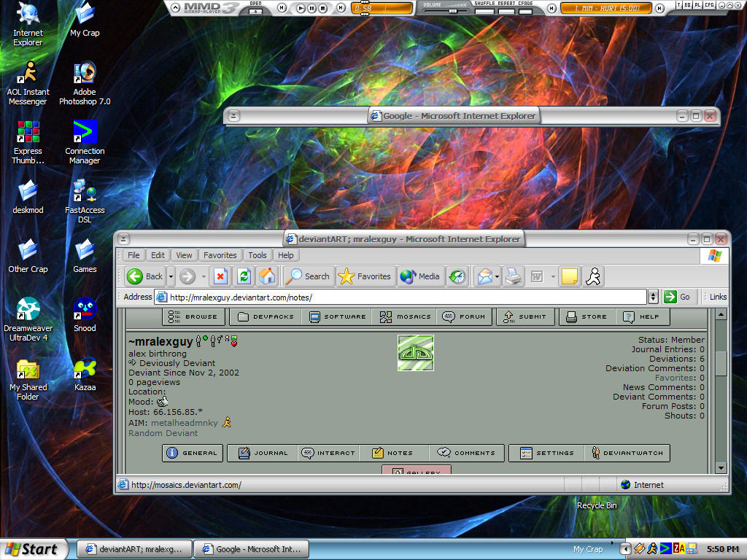Click the Print icon in IE toolbar
Image resolution: width=747 pixels, height=560 pixels.
[x=514, y=276]
